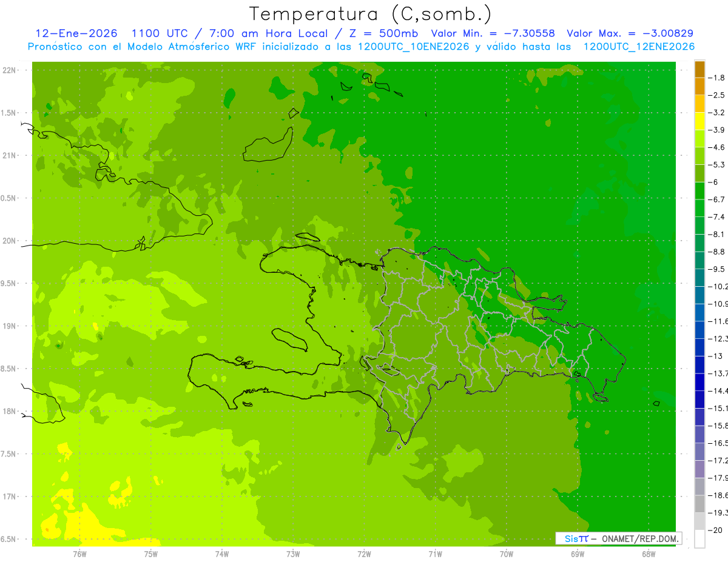The width and height of the screenshot is (728, 562).
Task: Click the '-2.5' color bar label
Action: (717, 95)
